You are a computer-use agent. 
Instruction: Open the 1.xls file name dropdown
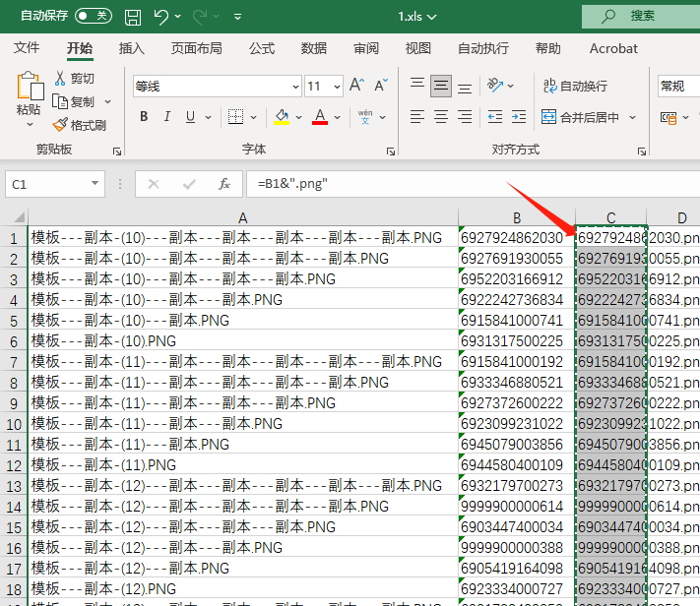417,17
